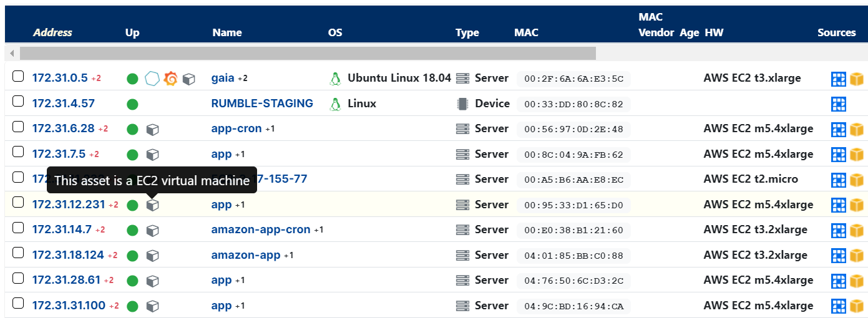Image resolution: width=868 pixels, height=318 pixels.
Task: Click the EC2 cube icon in the 172.31.28.61 row
Action: 152,281
